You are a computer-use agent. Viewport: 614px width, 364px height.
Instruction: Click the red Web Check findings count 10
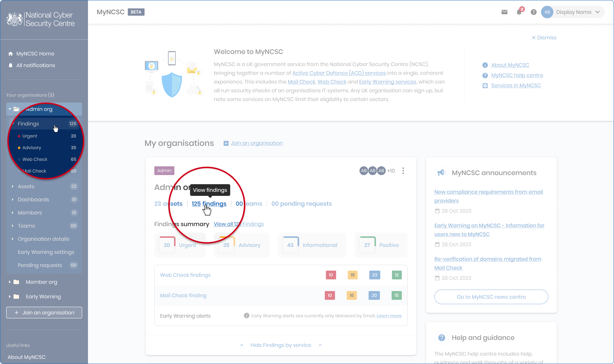pos(331,275)
